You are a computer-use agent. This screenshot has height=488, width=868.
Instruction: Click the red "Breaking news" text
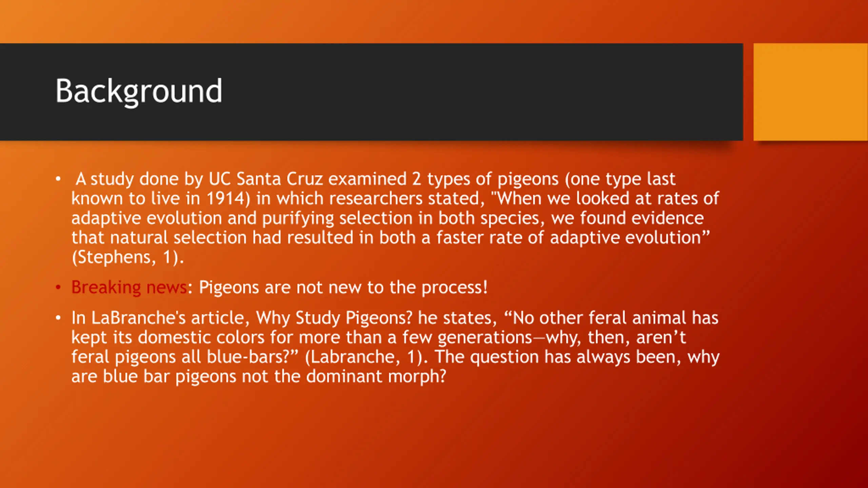click(x=129, y=287)
